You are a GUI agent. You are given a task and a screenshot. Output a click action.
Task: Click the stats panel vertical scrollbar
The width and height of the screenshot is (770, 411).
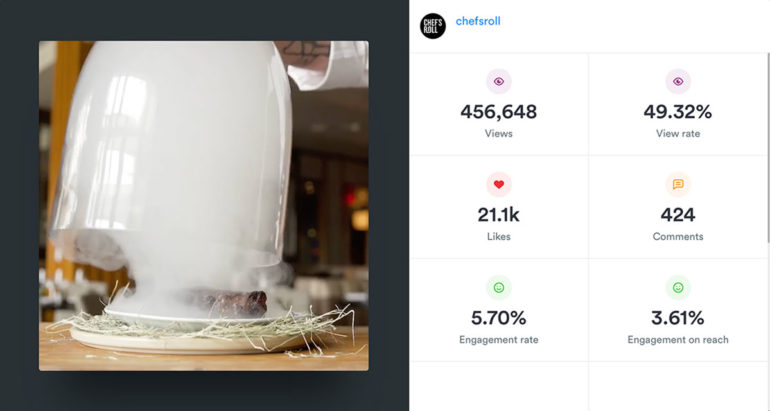[768, 147]
